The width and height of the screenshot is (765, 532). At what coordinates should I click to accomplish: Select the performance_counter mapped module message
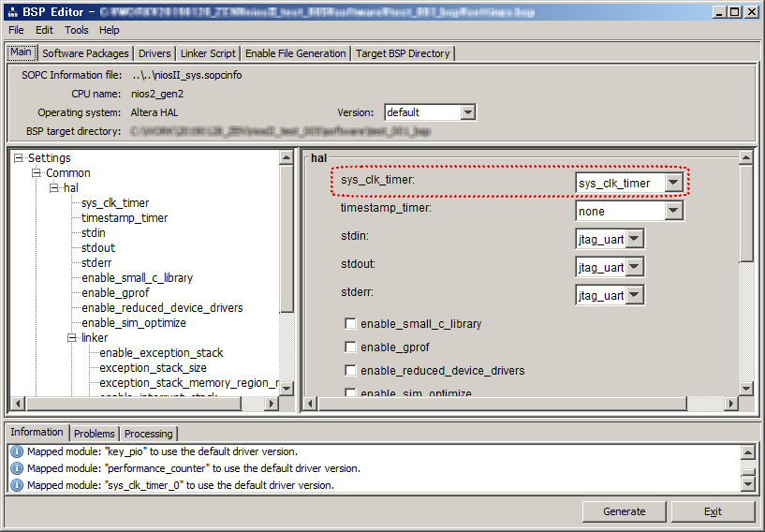[194, 468]
